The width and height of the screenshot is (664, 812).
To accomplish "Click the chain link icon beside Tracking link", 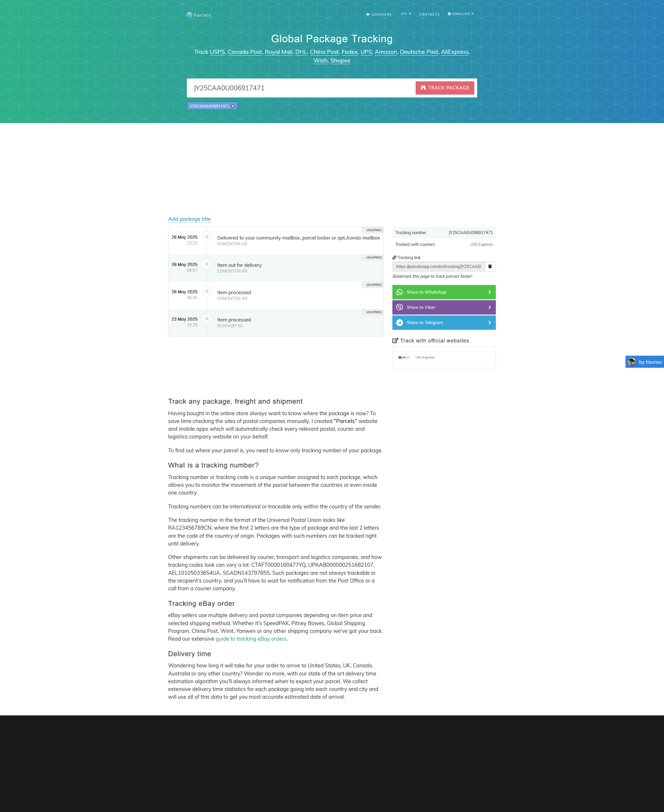I will tap(394, 258).
